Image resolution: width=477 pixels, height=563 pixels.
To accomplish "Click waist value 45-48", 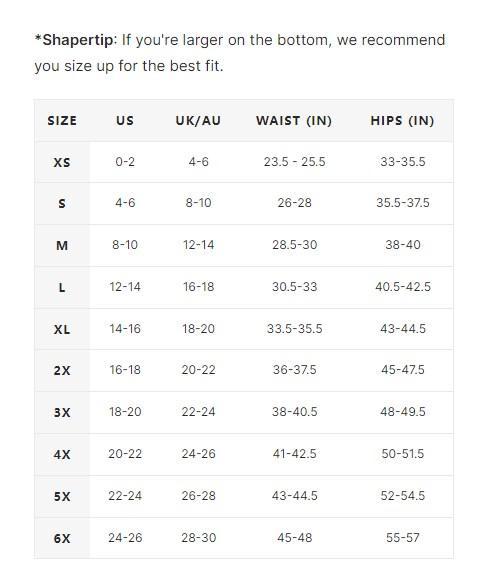I will 295,538.
